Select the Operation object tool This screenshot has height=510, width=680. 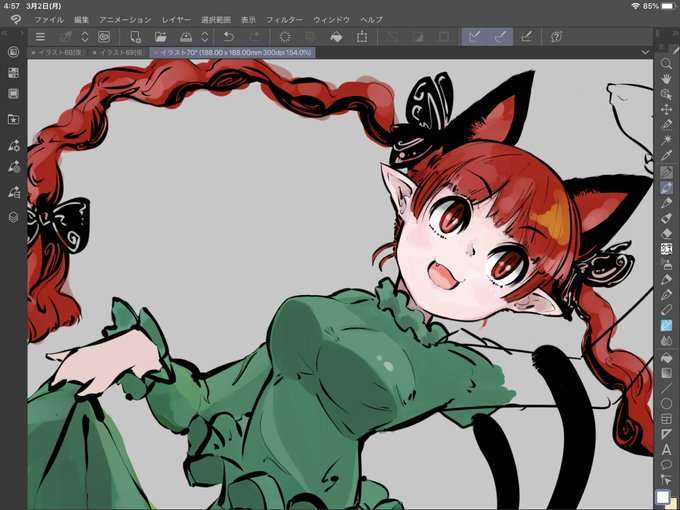(x=666, y=94)
